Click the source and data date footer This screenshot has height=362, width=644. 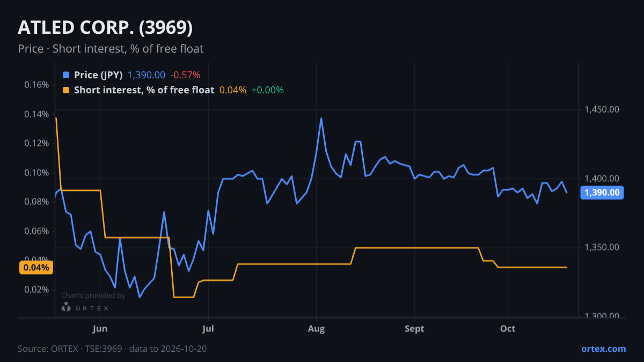[112, 349]
